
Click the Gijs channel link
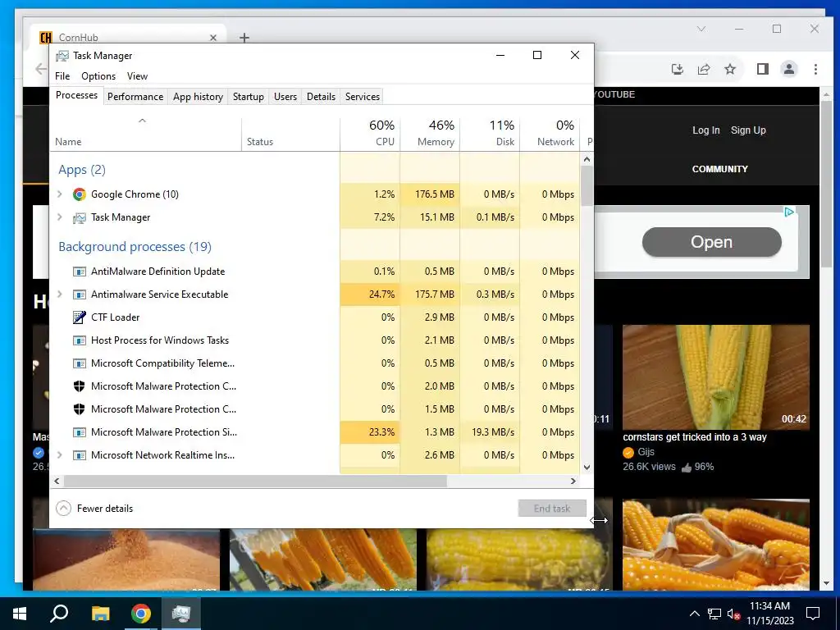[x=646, y=452]
